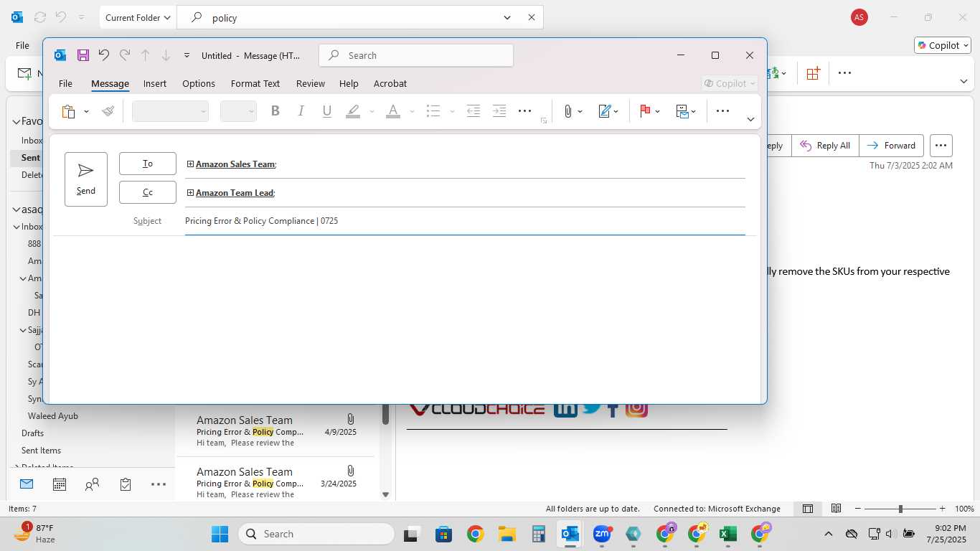Toggle the bullet list button
Screen dimensions: 980x551
433,111
